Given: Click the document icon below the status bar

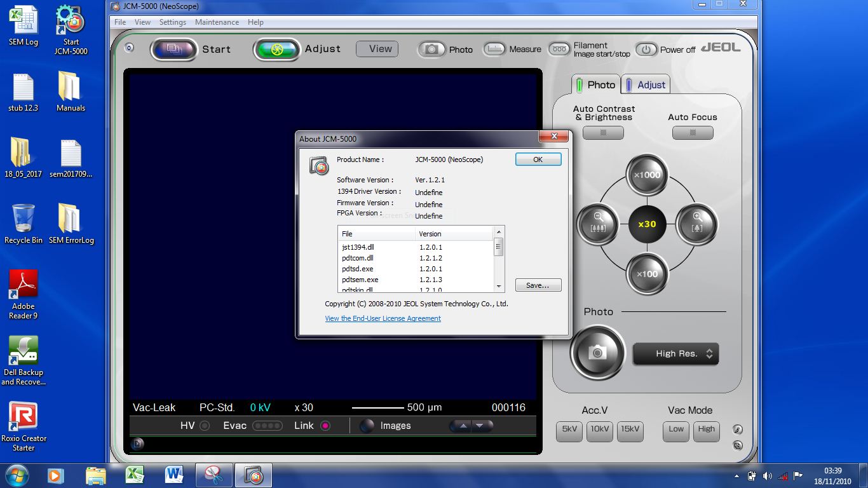Looking at the screenshot, I should (x=137, y=444).
